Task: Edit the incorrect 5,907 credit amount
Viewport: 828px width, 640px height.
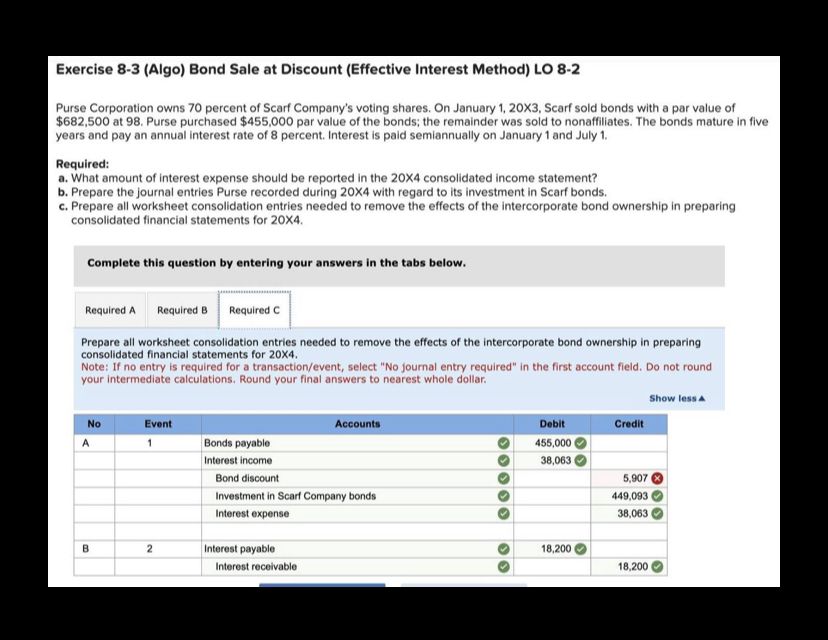Action: point(629,478)
